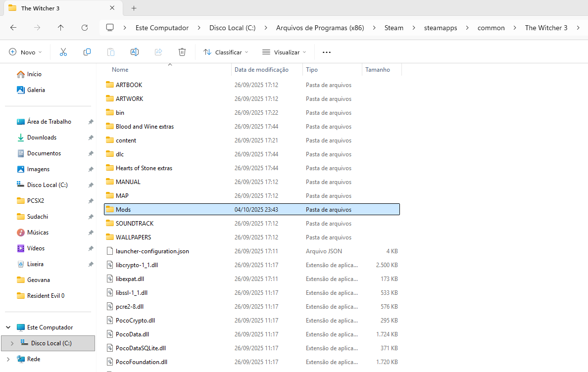Open Galeria in navigation pane

(x=31, y=90)
